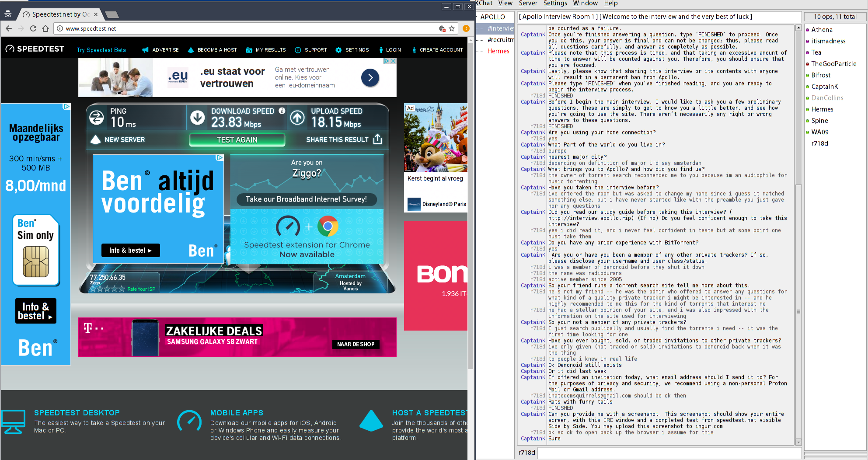Open Speedtest extension for Chrome promo
The width and height of the screenshot is (868, 460).
(307, 236)
